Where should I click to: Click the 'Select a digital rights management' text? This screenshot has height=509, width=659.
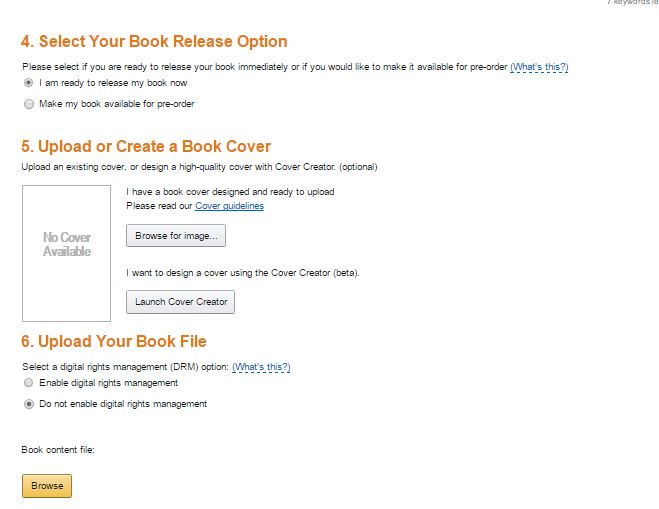pos(125,367)
